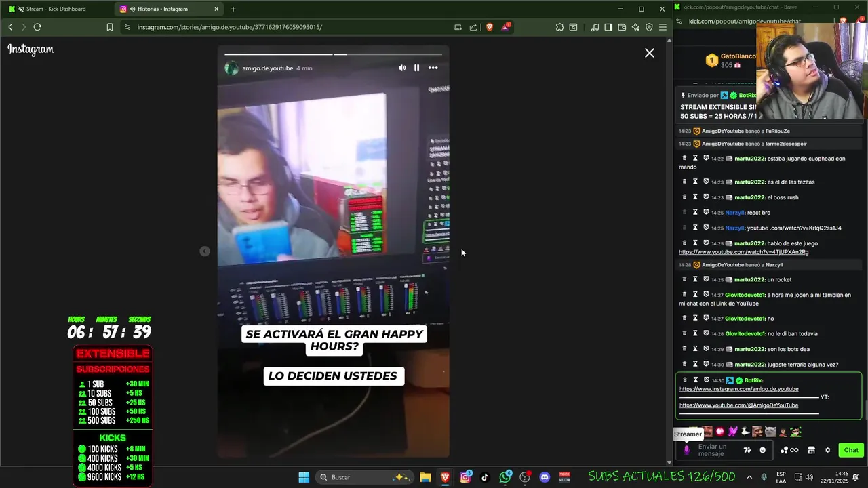Click the taskbar Buscar search box
Viewport: 868px width, 488px height.
365,477
